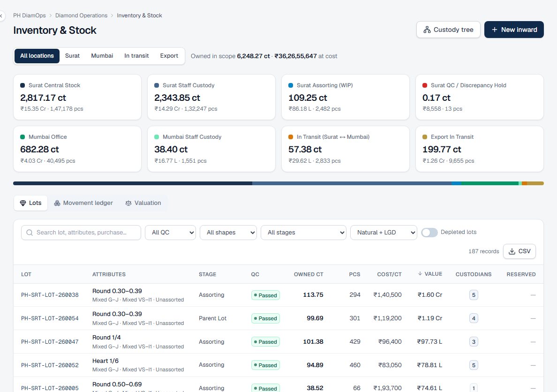Image resolution: width=557 pixels, height=392 pixels.
Task: Click the plus icon in New inward
Action: [x=494, y=30]
